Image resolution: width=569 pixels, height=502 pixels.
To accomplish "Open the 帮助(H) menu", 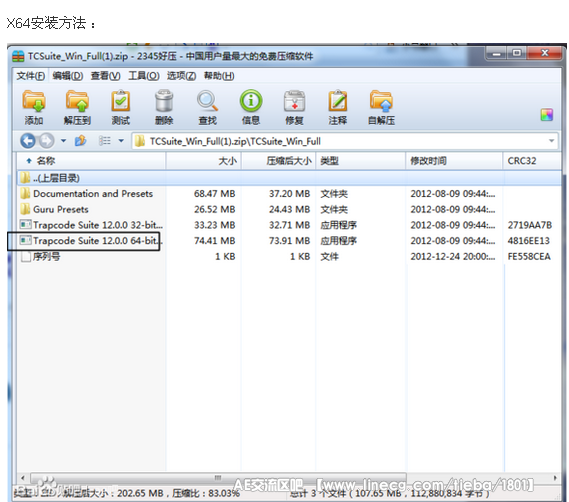I will (x=219, y=76).
